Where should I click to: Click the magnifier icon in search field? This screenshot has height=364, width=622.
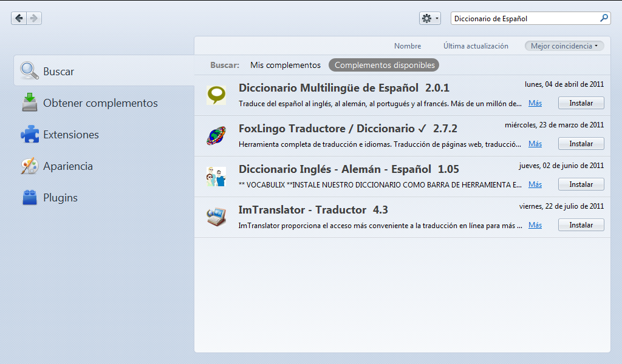pos(604,18)
